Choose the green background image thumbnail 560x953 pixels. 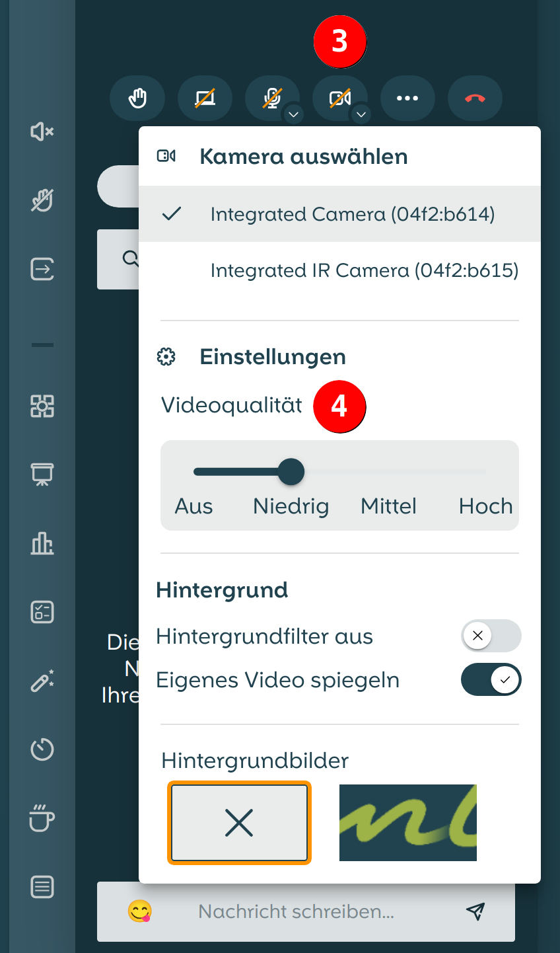point(407,823)
